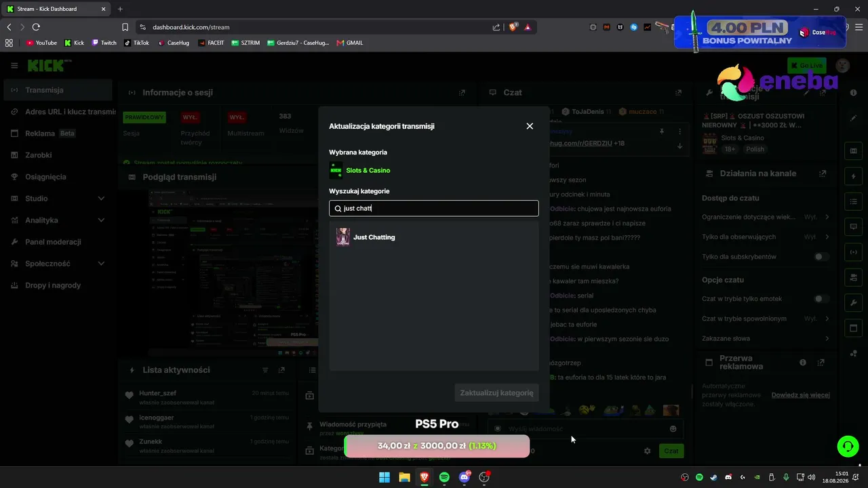Open the GMAIL bookmark

(x=350, y=43)
